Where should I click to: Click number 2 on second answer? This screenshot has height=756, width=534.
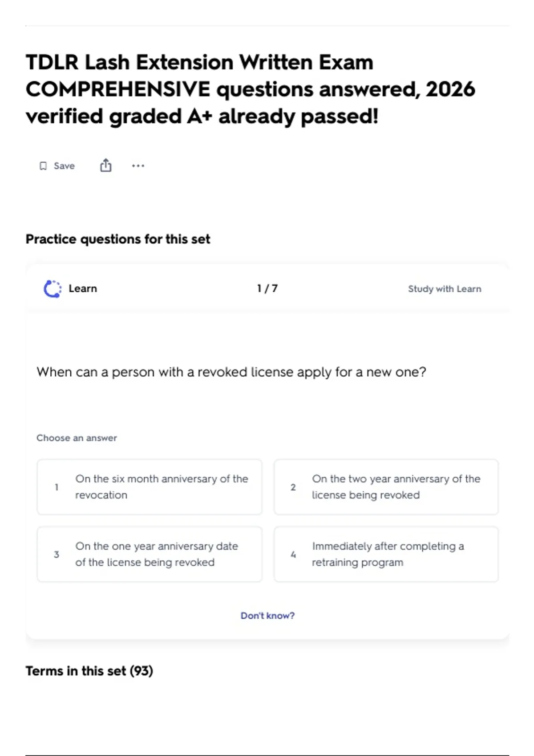click(293, 487)
